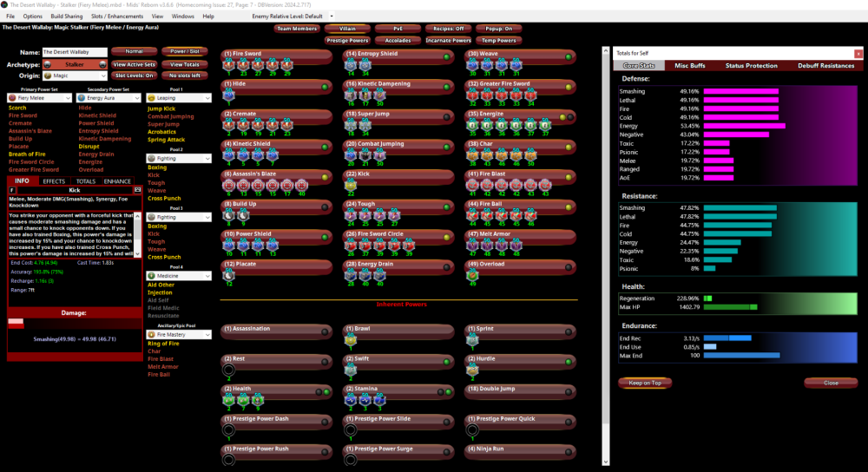Click the empty Rest enhancement slot
The image size is (868, 472).
coord(228,370)
